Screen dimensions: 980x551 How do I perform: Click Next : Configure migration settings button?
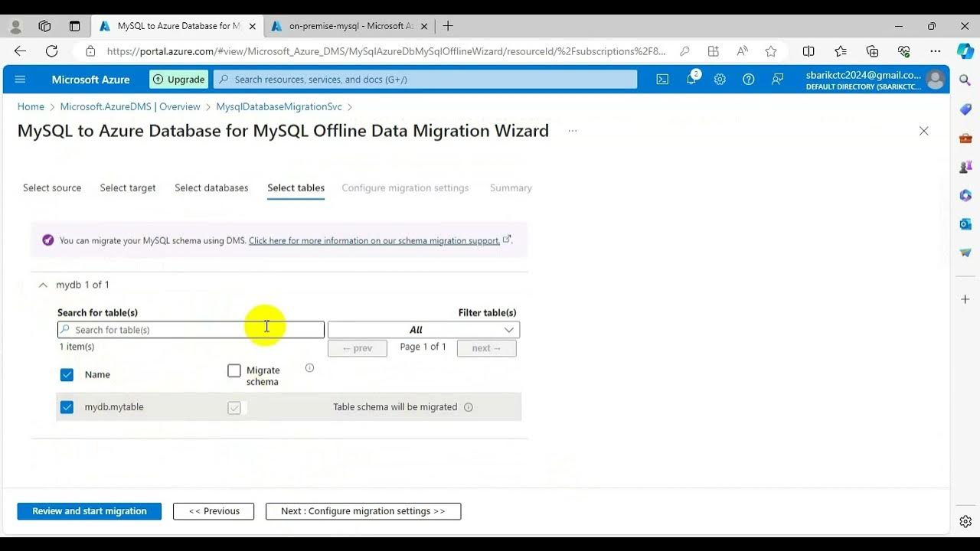[363, 511]
